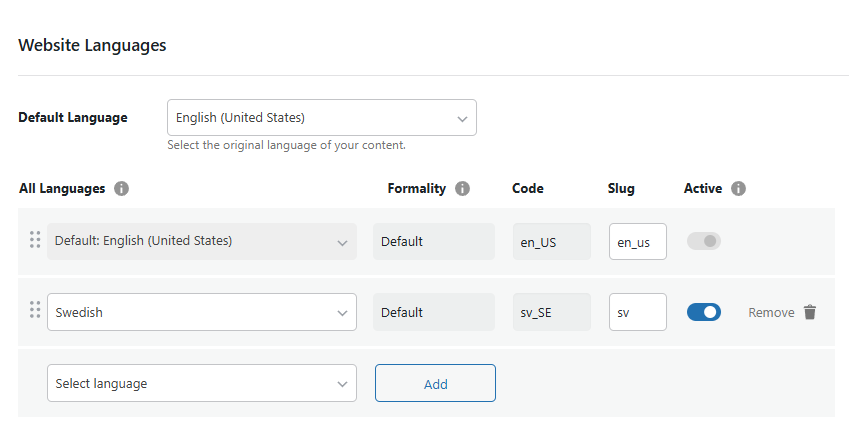Click the Formality field of the English row
This screenshot has width=849, height=436.
[x=434, y=242]
